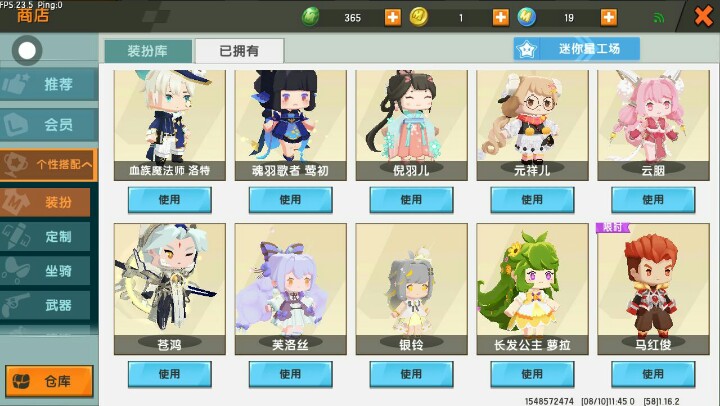The height and width of the screenshot is (406, 720).
Task: Switch to the 装扮库 tab
Action: click(148, 51)
